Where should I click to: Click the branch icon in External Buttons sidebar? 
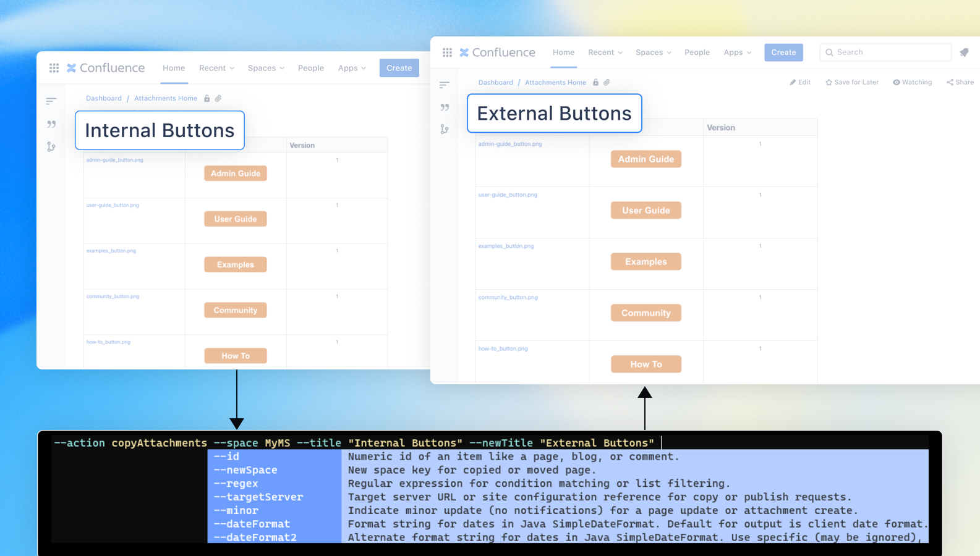pyautogui.click(x=445, y=129)
